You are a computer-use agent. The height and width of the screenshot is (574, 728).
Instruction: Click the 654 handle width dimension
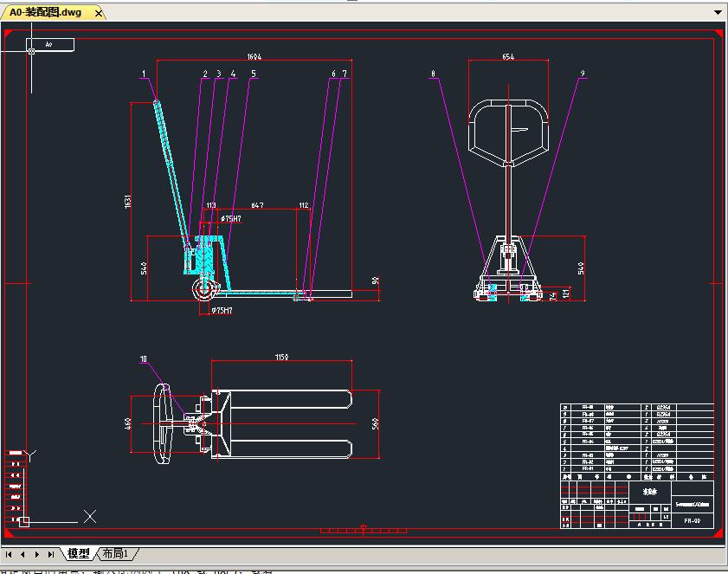tap(507, 57)
